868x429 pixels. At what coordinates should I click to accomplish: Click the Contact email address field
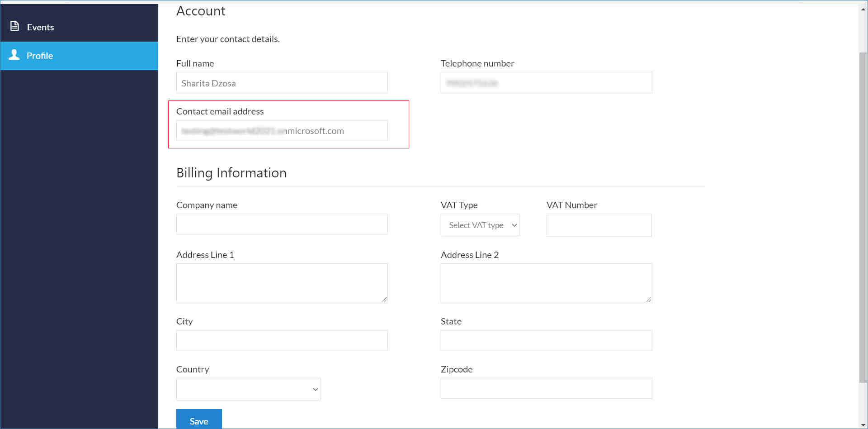tap(282, 131)
